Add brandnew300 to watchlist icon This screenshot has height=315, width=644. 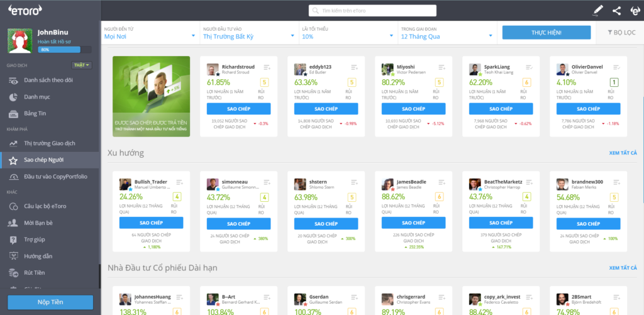(617, 182)
